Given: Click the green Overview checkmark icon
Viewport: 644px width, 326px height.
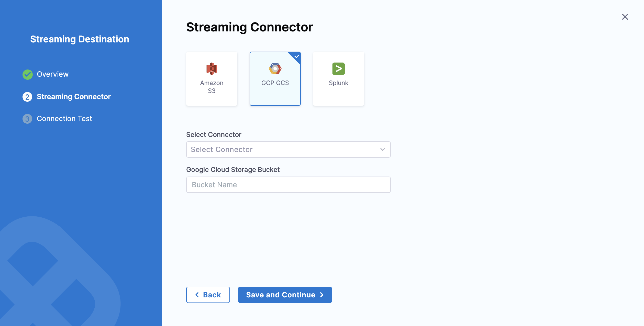Looking at the screenshot, I should click(x=28, y=74).
